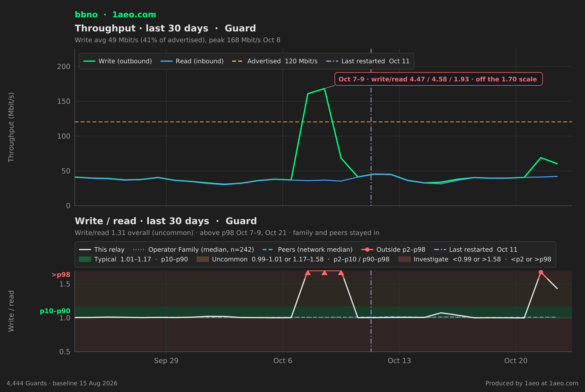
Task: Click 'Throughput · last 30 days · Guard' title
Action: tap(165, 28)
